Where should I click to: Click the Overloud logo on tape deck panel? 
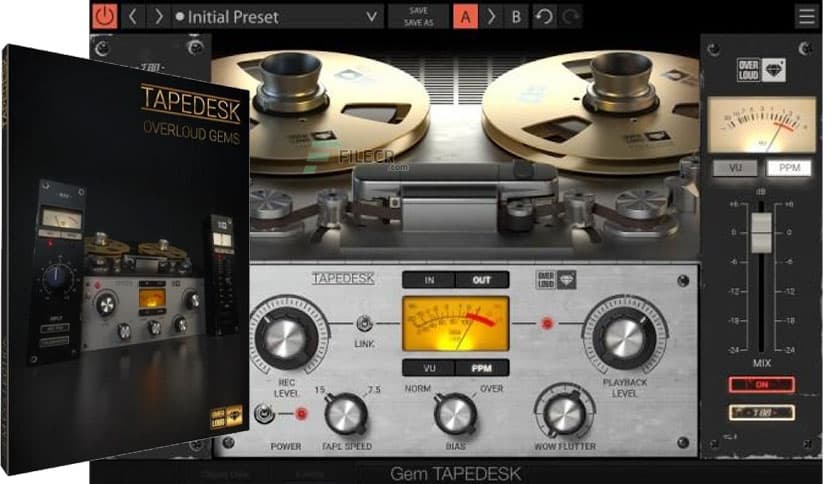[556, 280]
